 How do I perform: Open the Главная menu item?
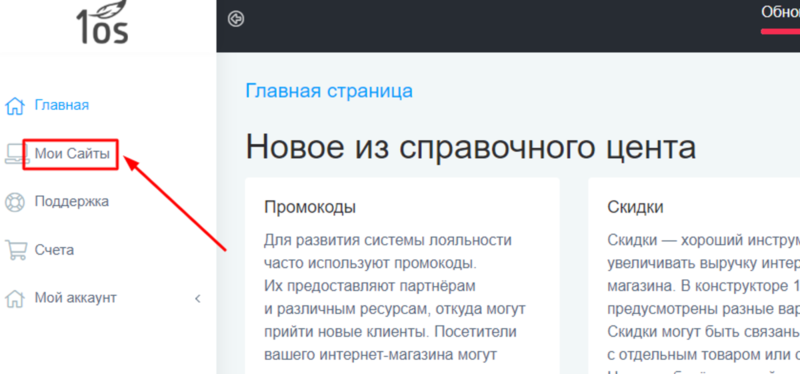pos(62,106)
